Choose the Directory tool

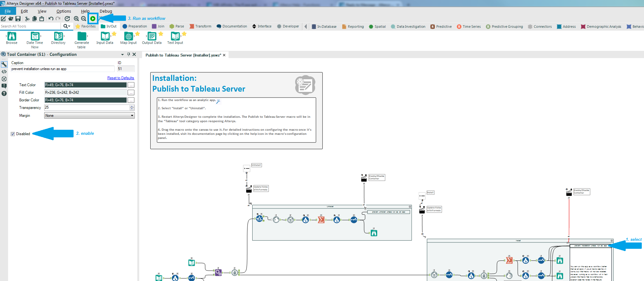(x=58, y=39)
